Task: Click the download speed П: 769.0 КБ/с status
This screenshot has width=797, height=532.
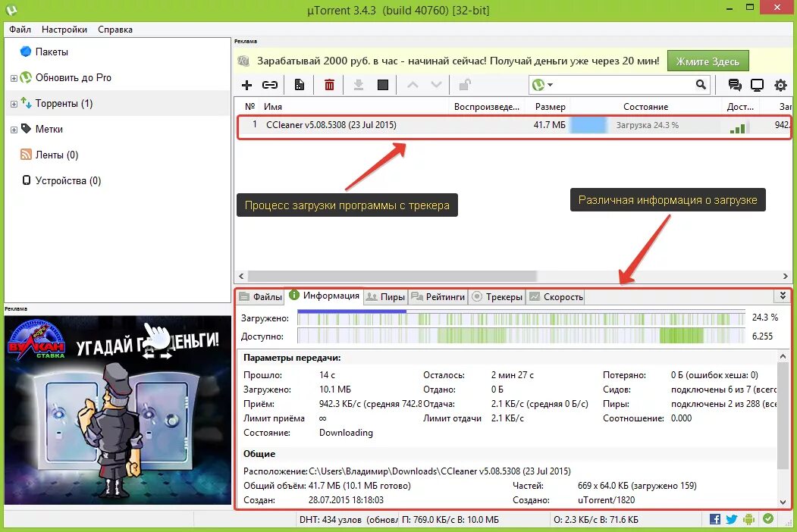Action: pos(450,520)
